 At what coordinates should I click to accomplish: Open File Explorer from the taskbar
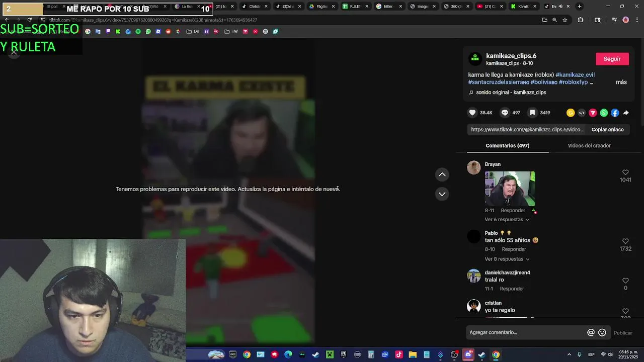pyautogui.click(x=413, y=354)
